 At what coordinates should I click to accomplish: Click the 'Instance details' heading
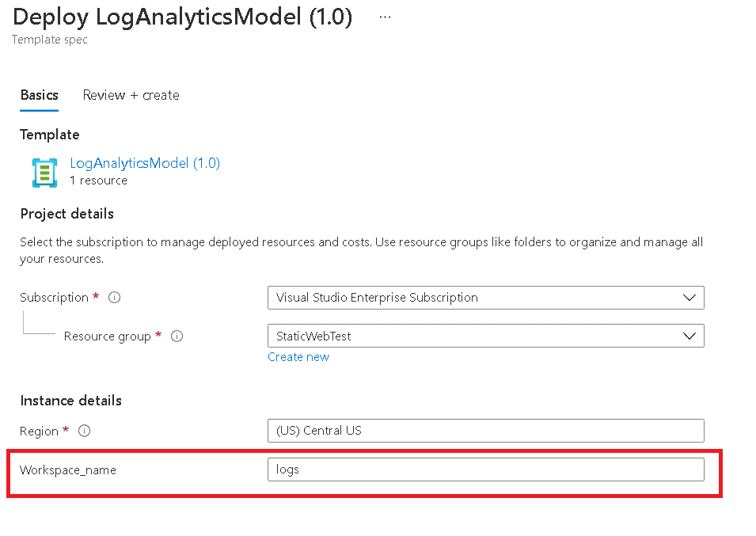[x=71, y=401]
